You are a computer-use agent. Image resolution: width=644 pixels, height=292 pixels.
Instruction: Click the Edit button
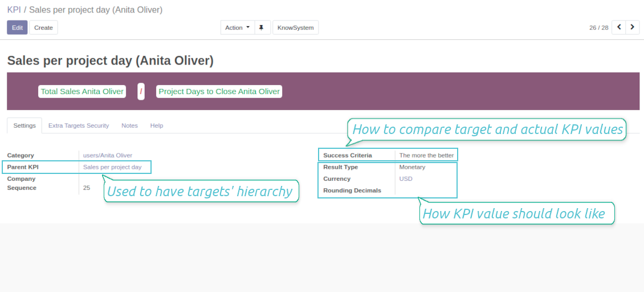17,27
